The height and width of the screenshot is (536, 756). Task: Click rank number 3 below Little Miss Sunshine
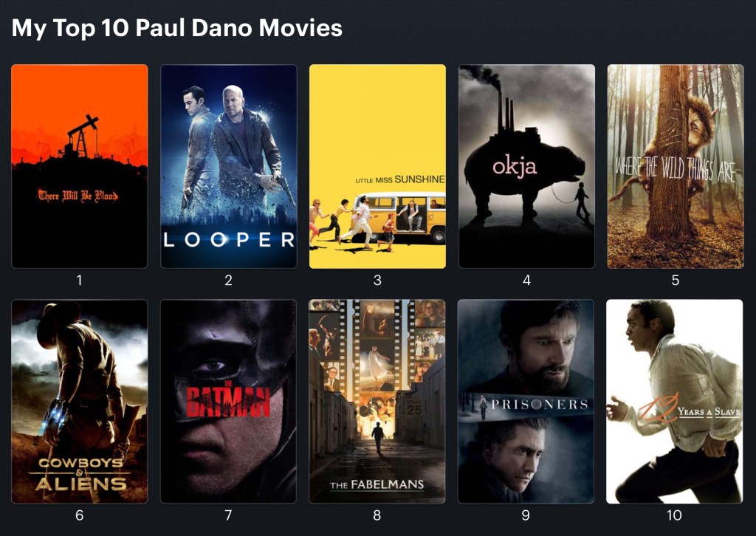(x=377, y=280)
